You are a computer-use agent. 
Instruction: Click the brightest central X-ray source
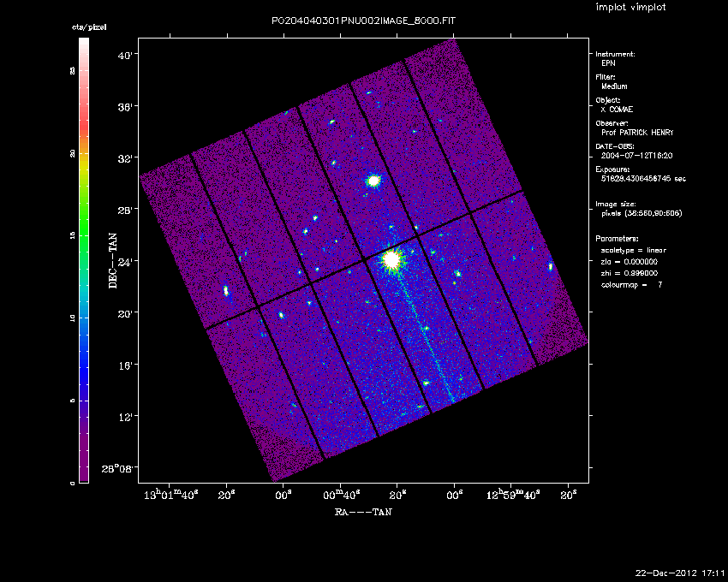[x=392, y=258]
